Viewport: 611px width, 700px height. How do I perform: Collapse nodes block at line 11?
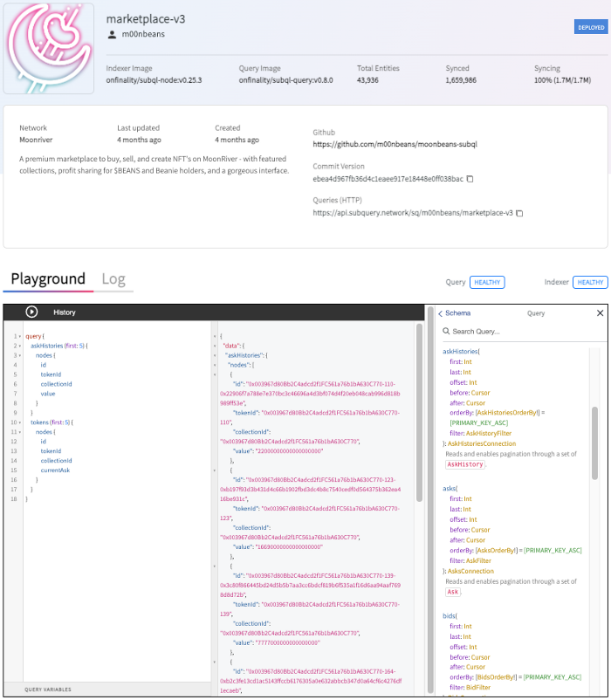click(x=20, y=432)
